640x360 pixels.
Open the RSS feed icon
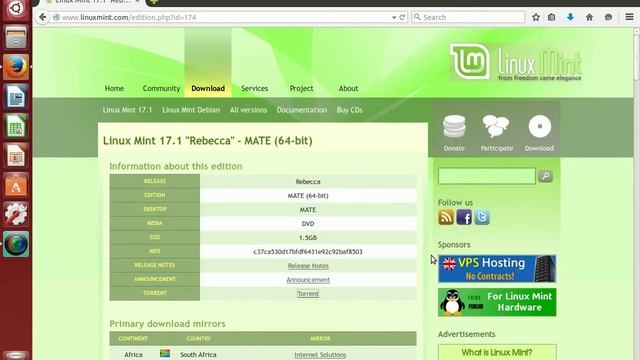click(446, 217)
